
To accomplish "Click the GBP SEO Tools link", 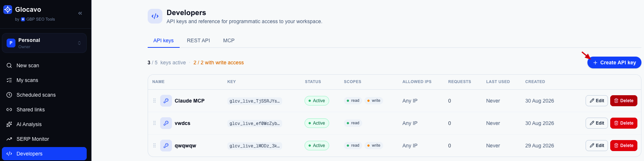I will pyautogui.click(x=38, y=19).
